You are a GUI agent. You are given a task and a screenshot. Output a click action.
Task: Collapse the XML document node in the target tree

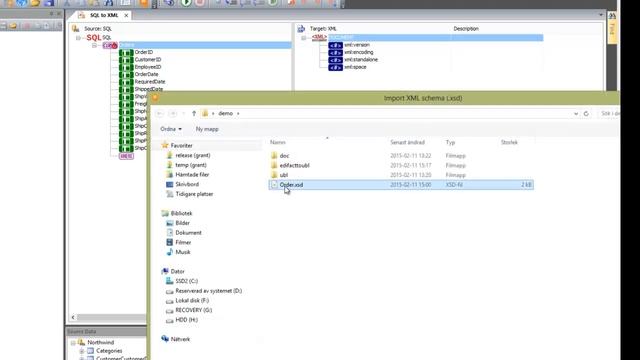[303, 38]
